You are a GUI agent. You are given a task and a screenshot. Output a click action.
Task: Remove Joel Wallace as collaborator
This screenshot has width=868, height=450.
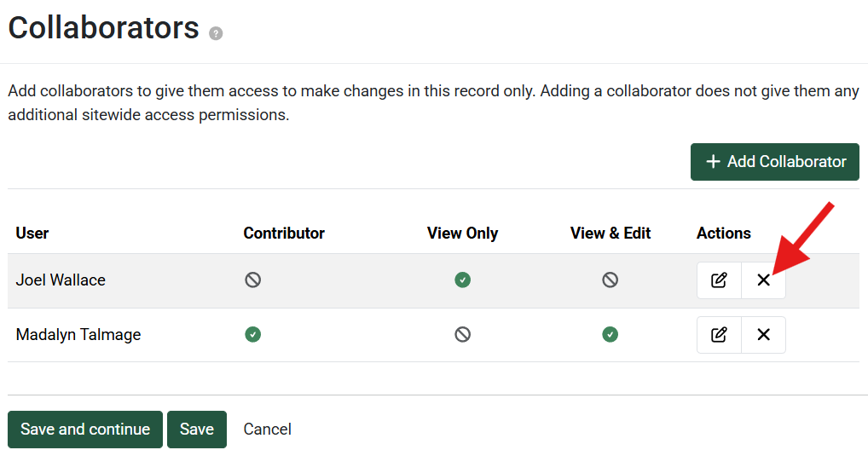763,280
